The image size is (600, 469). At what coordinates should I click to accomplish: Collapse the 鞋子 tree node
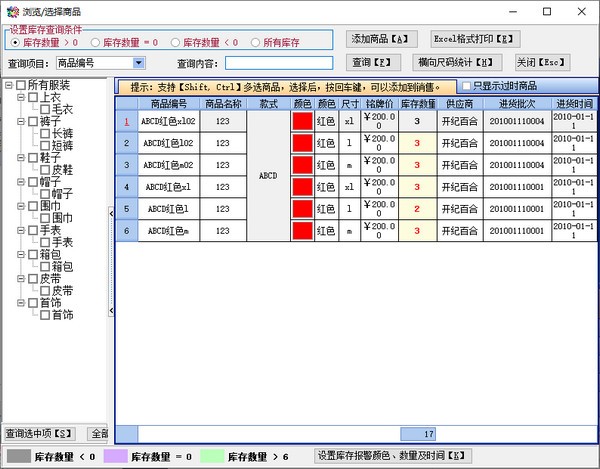[x=21, y=158]
